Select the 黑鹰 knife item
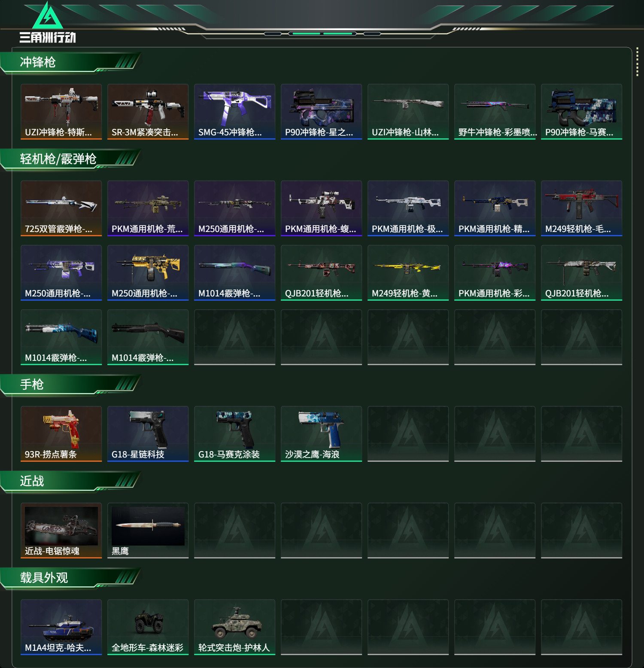 click(148, 531)
